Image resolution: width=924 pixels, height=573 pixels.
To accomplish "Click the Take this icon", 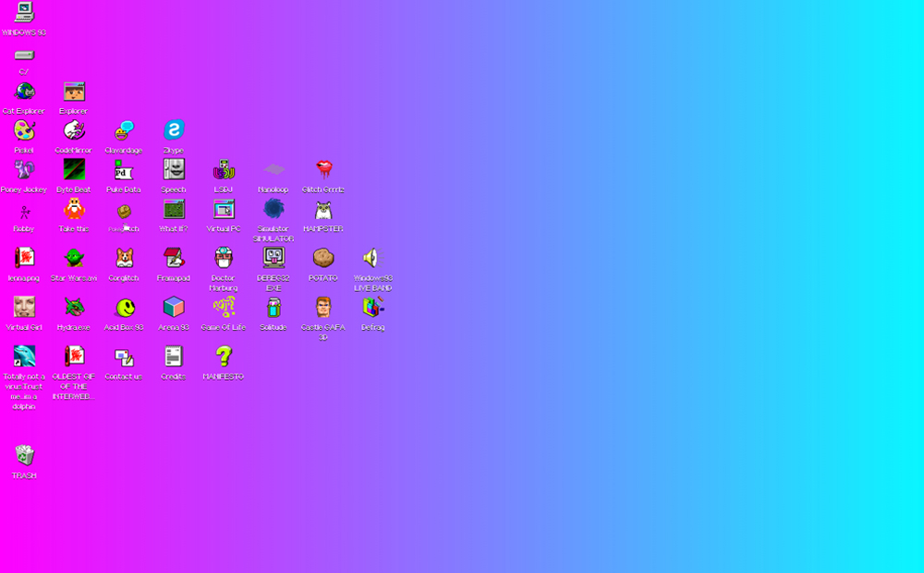I will point(74,209).
